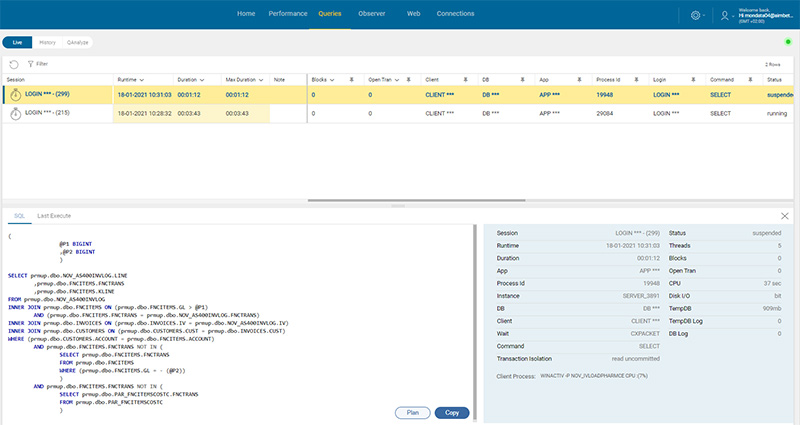Switch to History view
Image resolution: width=800 pixels, height=425 pixels.
point(47,42)
